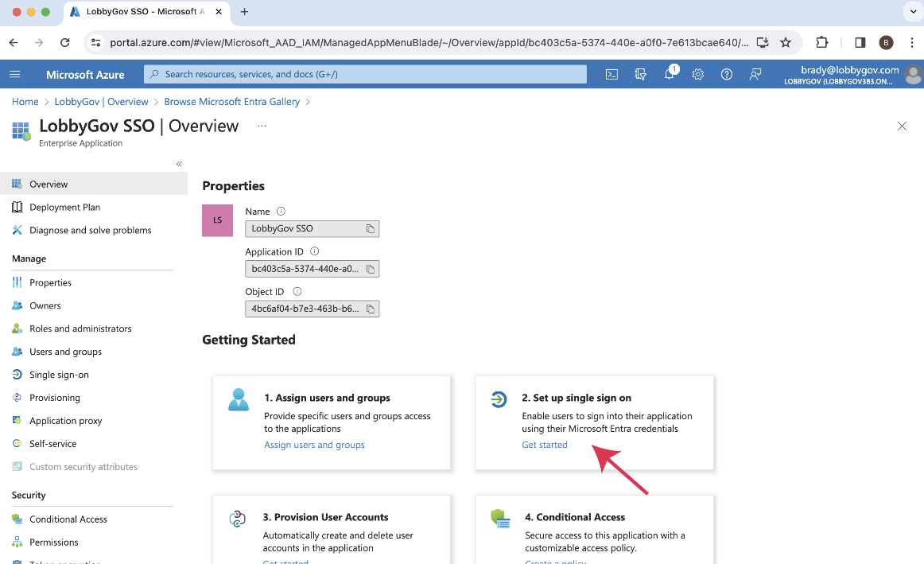Click the Home breadcrumb link

[25, 101]
